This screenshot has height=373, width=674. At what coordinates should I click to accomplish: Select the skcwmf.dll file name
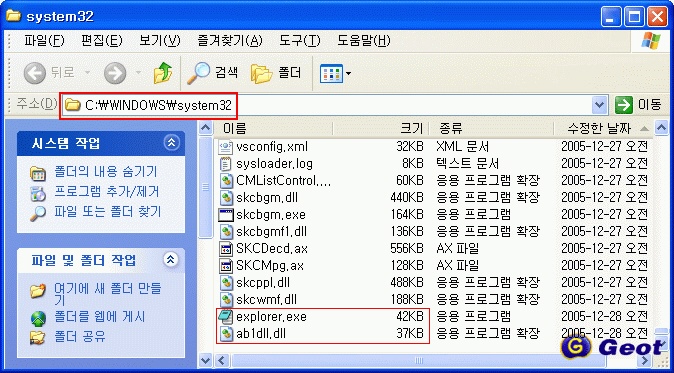266,300
